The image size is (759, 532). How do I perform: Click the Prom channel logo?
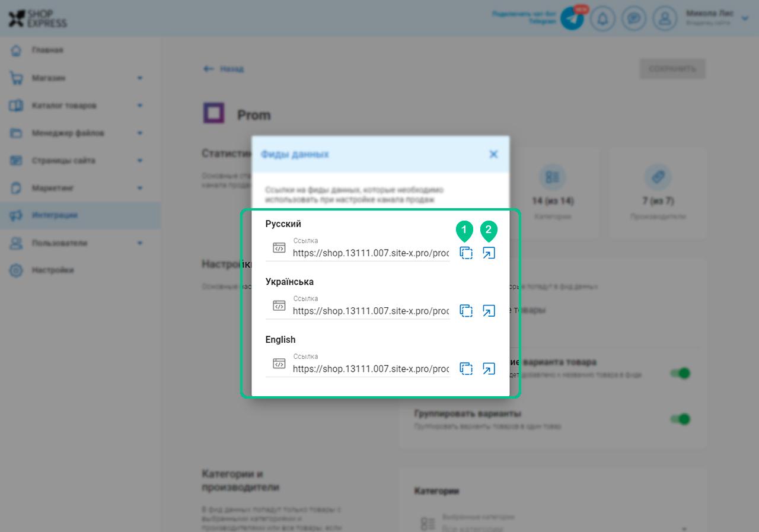pos(213,113)
